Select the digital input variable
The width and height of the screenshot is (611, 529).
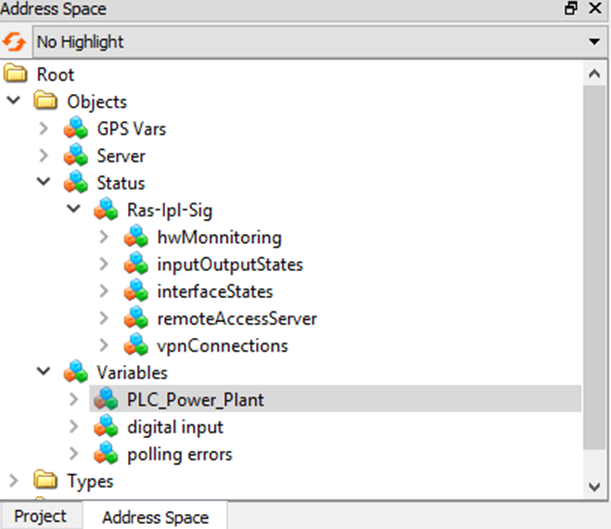click(x=174, y=427)
